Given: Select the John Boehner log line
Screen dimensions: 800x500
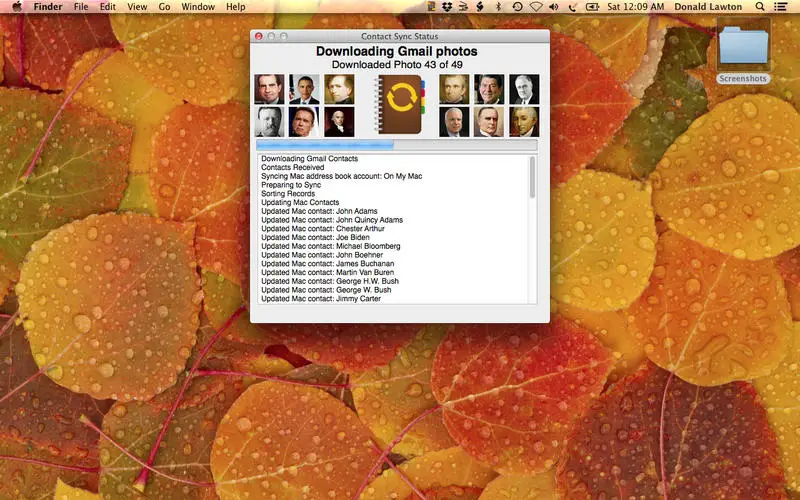Looking at the screenshot, I should tap(322, 255).
